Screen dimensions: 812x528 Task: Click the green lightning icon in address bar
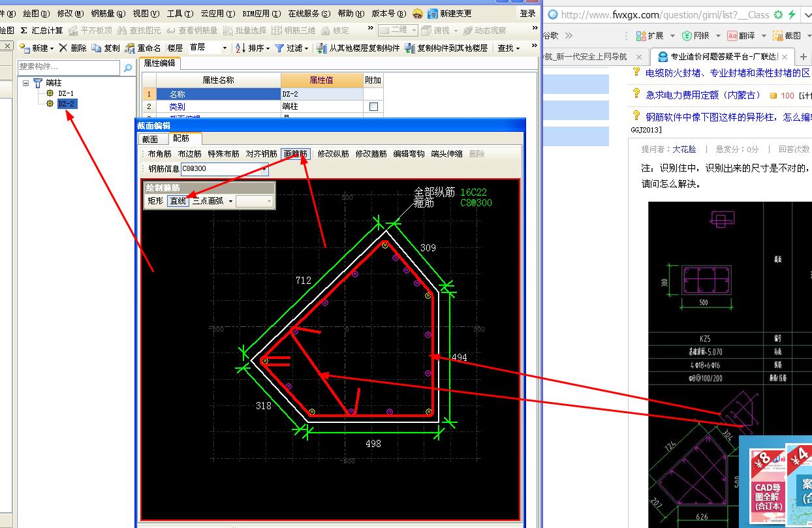click(x=792, y=14)
